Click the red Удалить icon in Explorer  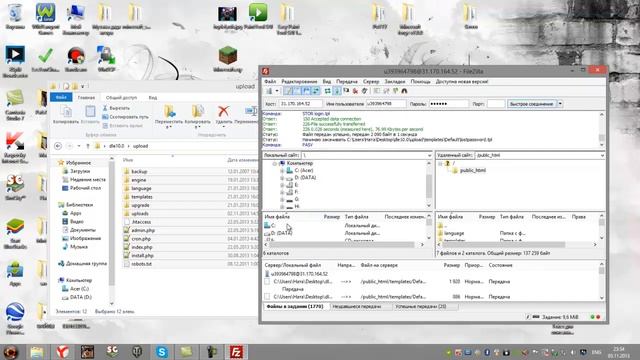(223, 115)
